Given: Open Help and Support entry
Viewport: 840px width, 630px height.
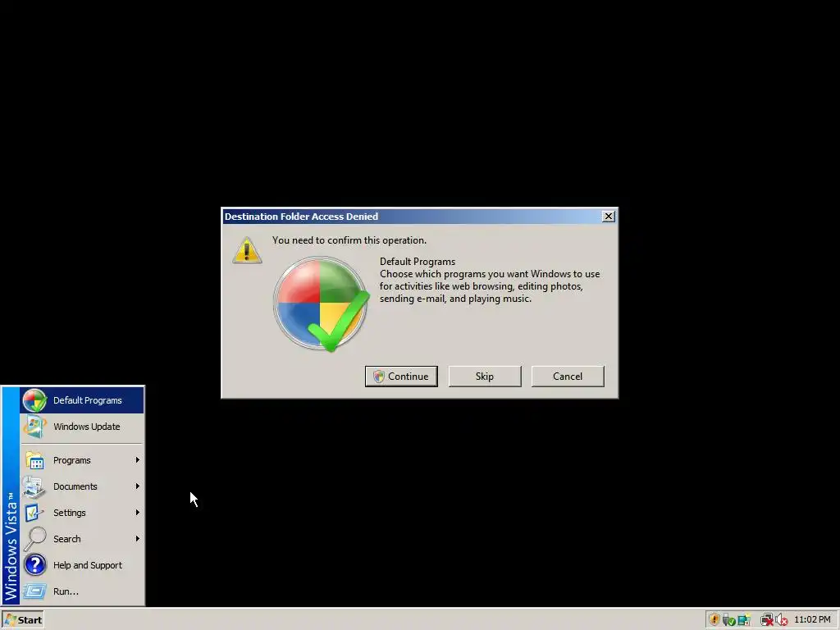Looking at the screenshot, I should click(x=82, y=565).
